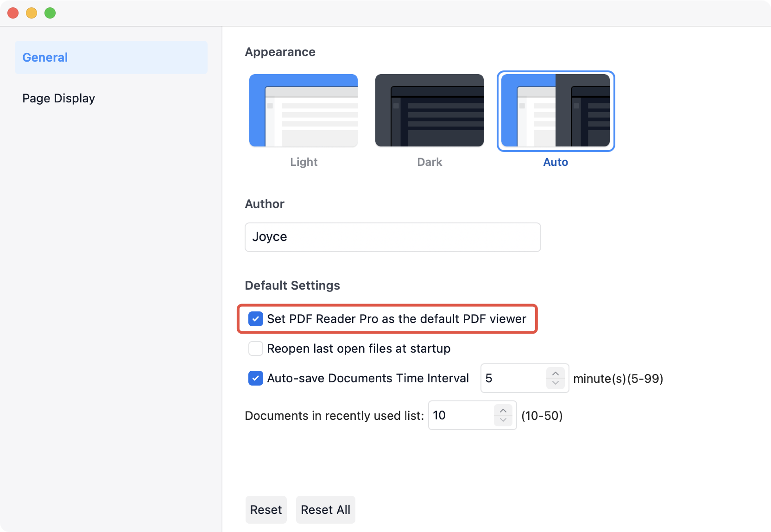Decrease auto-save interval with down arrow
The width and height of the screenshot is (771, 532).
pos(555,383)
